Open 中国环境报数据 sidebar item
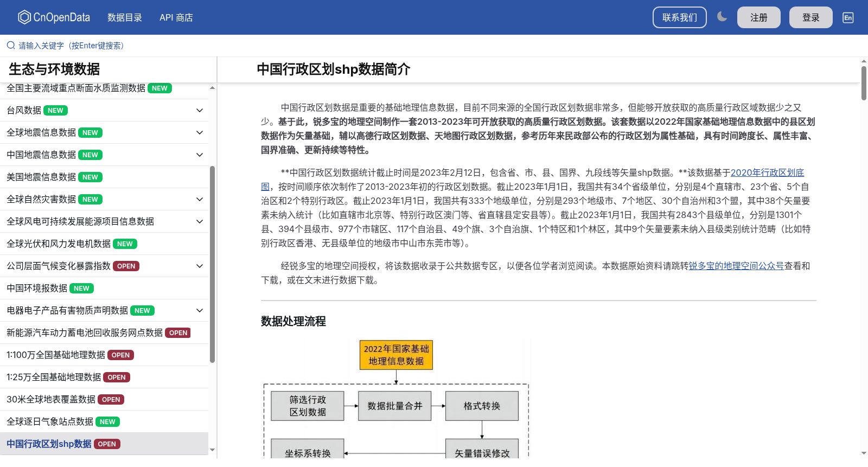The height and width of the screenshot is (467, 868). (x=104, y=289)
